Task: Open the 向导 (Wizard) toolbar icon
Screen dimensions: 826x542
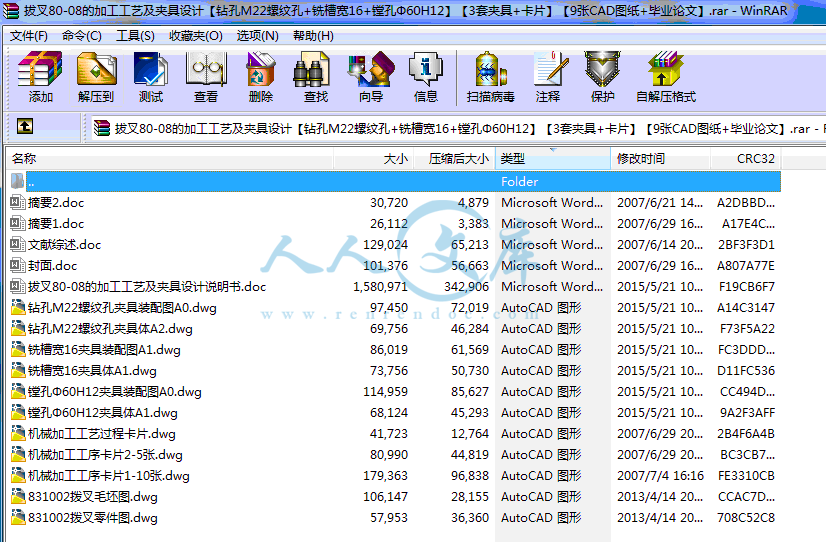Action: pos(371,69)
